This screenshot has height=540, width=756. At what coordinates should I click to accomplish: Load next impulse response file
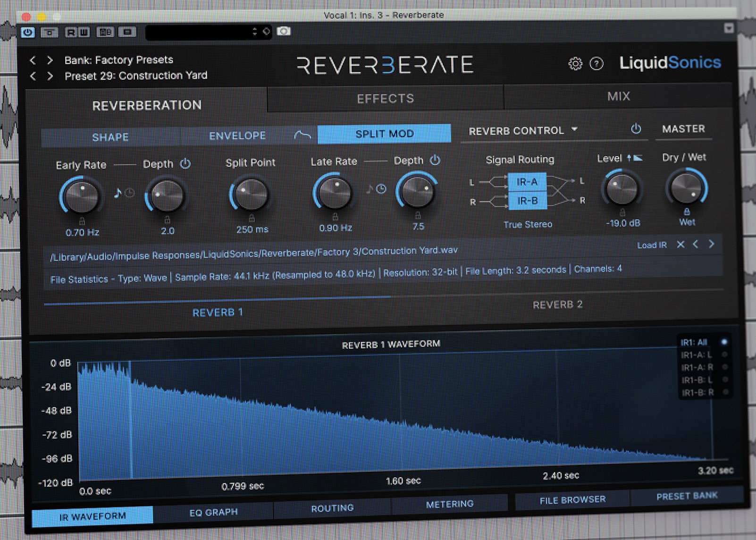[711, 244]
